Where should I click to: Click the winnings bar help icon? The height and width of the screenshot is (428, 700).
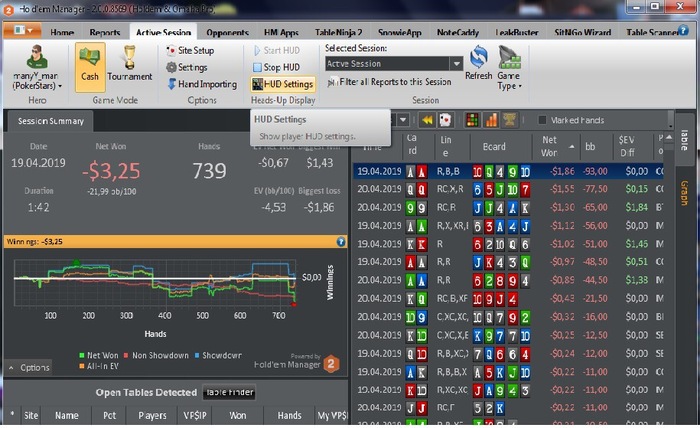341,241
